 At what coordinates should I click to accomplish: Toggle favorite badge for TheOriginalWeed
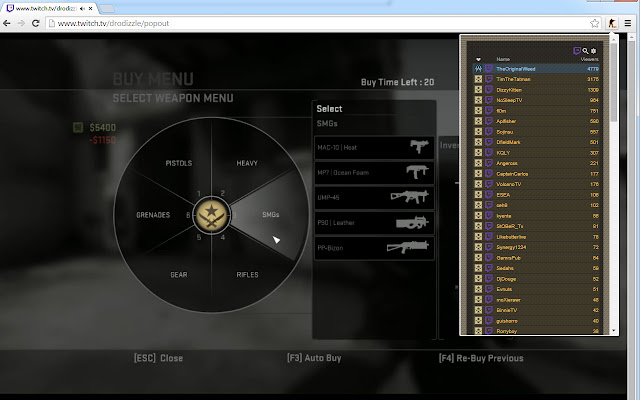478,69
